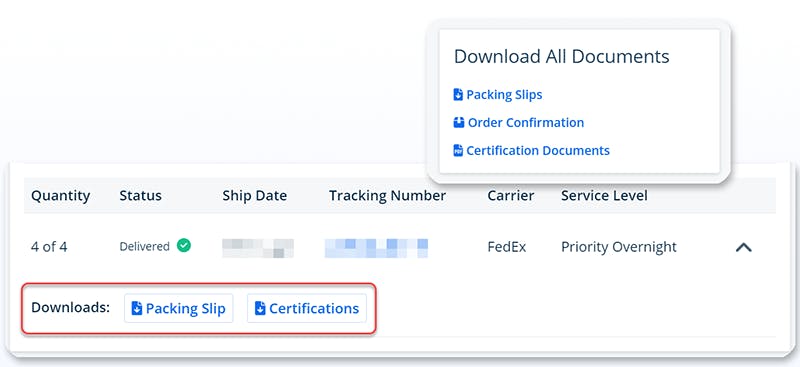800x367 pixels.
Task: Collapse the shipment row with the up chevron
Action: [x=744, y=248]
